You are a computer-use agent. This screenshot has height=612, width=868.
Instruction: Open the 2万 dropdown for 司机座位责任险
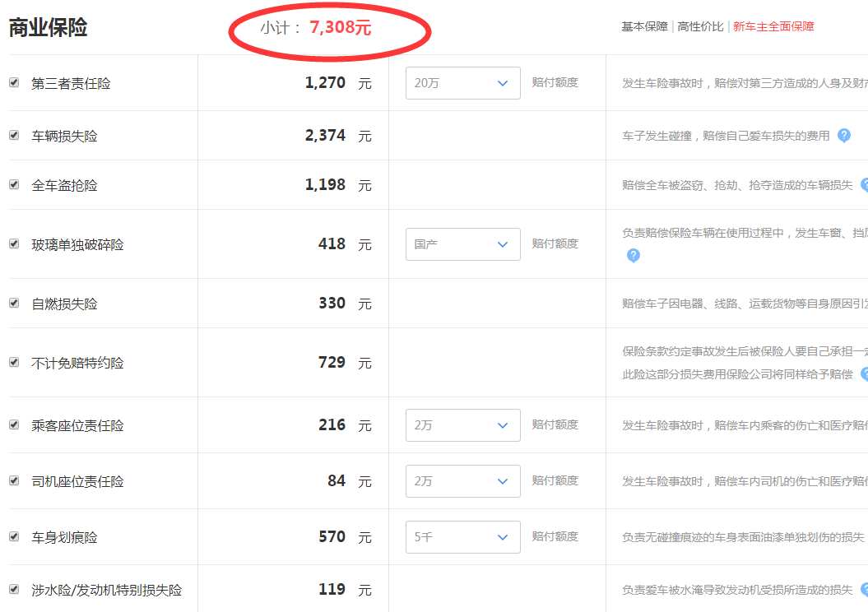coord(462,481)
